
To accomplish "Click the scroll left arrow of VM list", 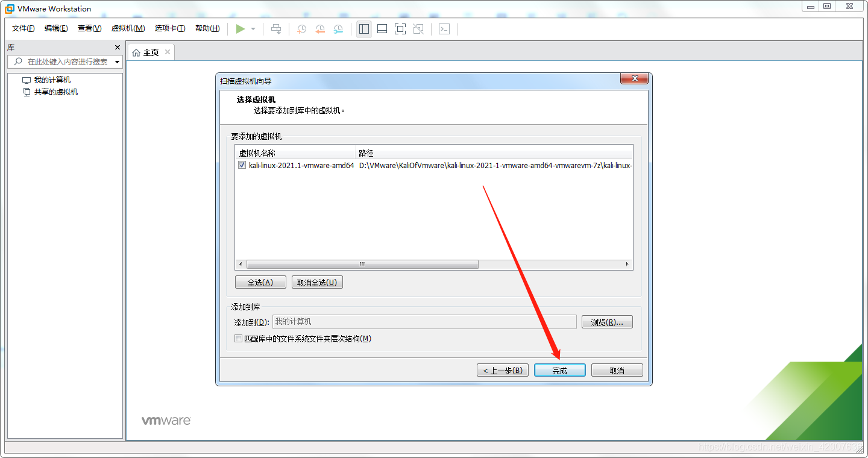I will click(241, 264).
